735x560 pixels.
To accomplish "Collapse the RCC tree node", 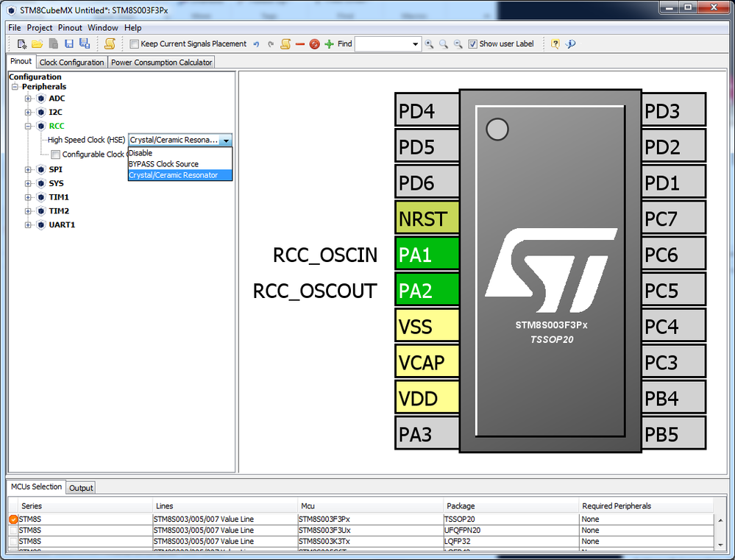I will coord(28,126).
